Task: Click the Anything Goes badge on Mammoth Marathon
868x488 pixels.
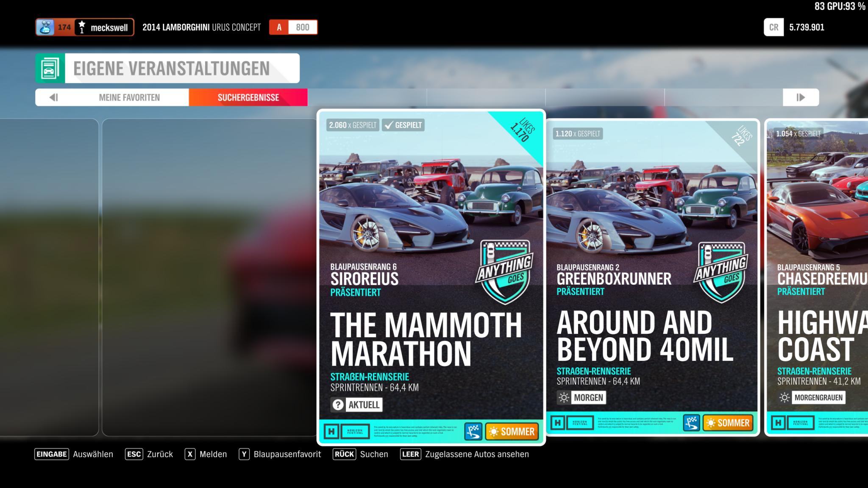Action: point(504,271)
